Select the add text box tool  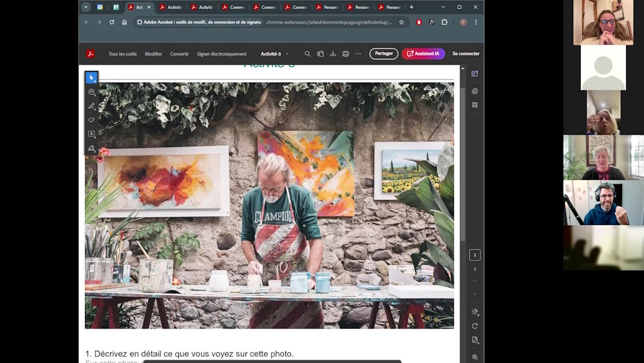pos(91,134)
